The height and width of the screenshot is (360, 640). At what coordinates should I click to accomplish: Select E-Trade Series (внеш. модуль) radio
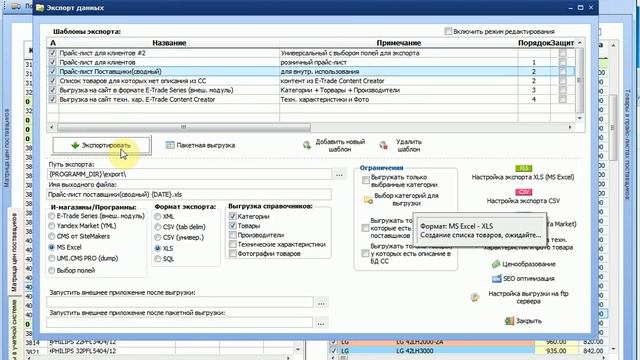tap(51, 216)
